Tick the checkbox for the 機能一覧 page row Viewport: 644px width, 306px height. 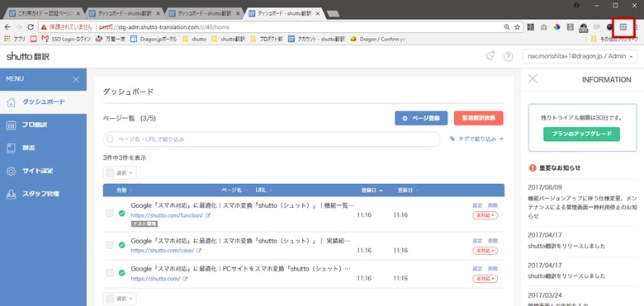click(110, 213)
